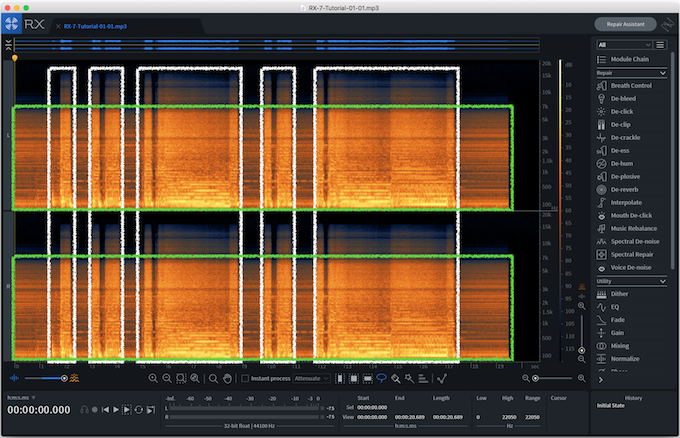Toggle the headphones monitoring button
This screenshot has width=680, height=438.
(84, 410)
